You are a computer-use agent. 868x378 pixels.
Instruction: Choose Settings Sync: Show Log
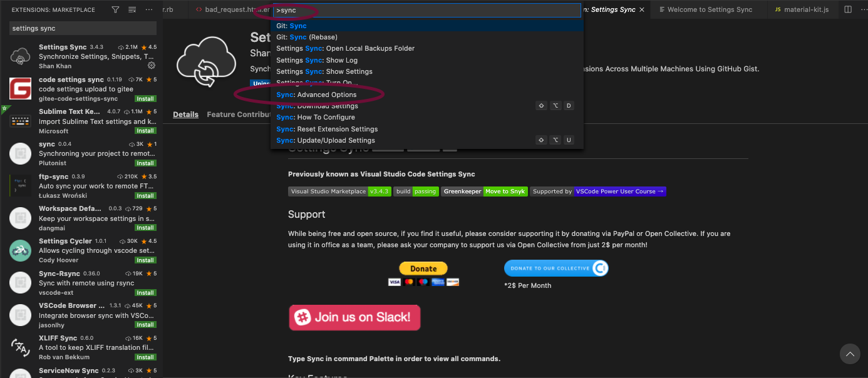pos(427,60)
